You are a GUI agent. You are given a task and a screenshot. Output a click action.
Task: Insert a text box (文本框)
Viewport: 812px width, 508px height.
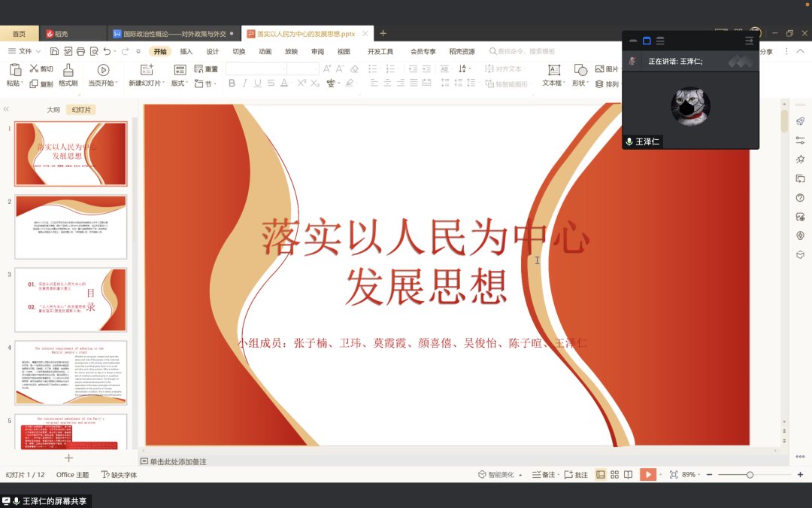pyautogui.click(x=553, y=70)
